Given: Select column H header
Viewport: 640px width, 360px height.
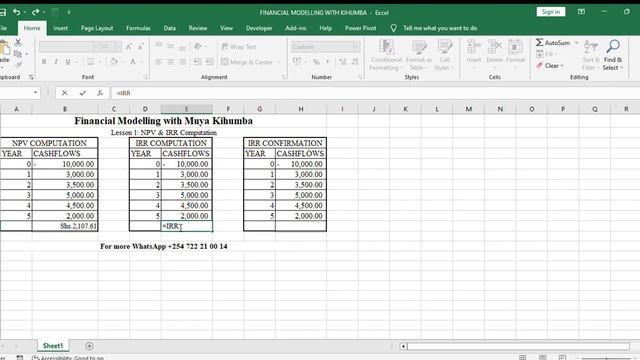Looking at the screenshot, I should [301, 109].
